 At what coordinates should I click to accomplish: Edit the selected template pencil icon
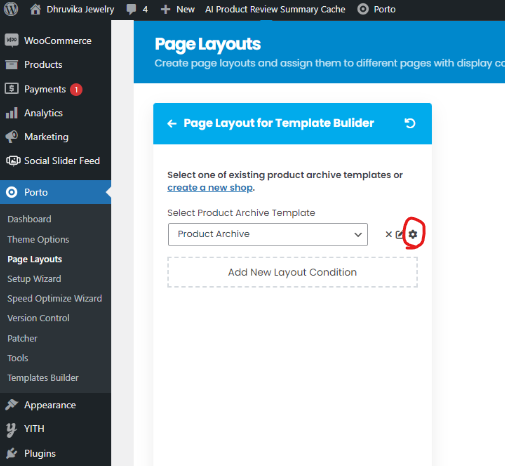click(399, 234)
